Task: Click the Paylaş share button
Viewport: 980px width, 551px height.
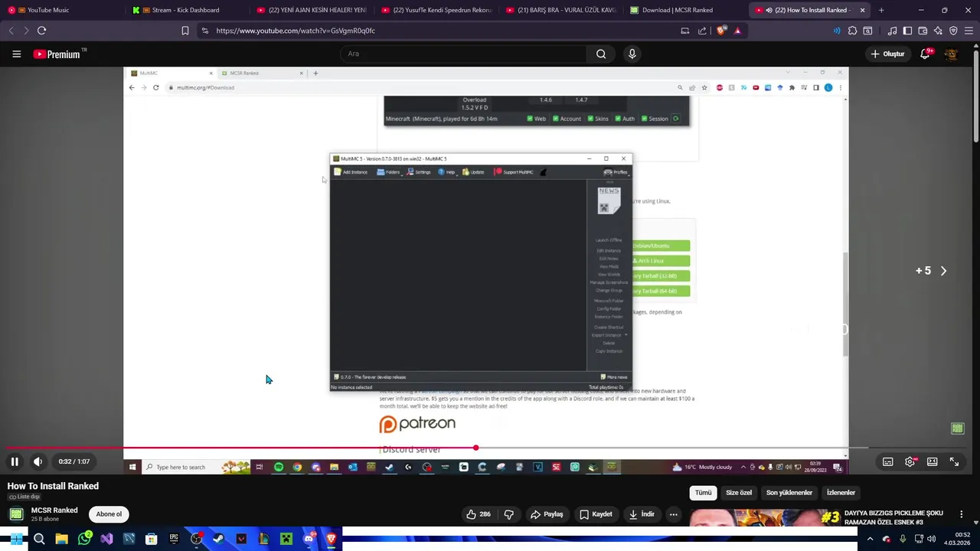Action: [x=547, y=514]
